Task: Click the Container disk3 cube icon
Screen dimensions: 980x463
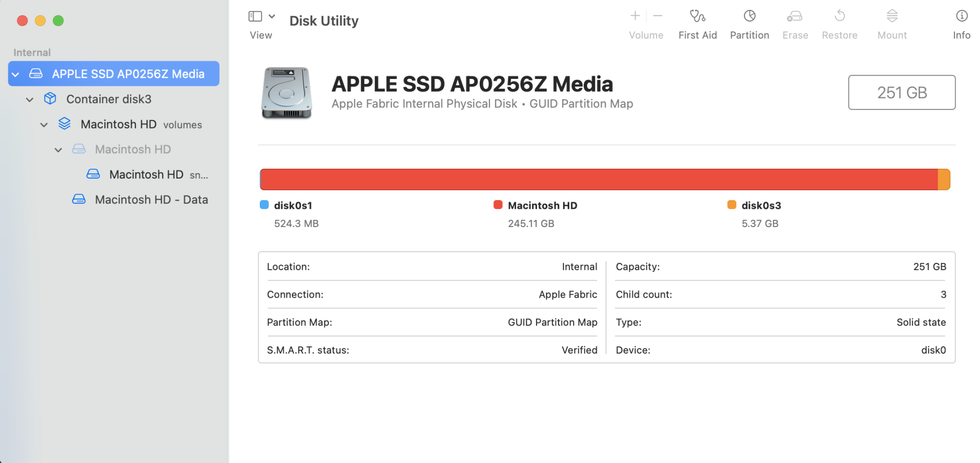Action: (50, 99)
